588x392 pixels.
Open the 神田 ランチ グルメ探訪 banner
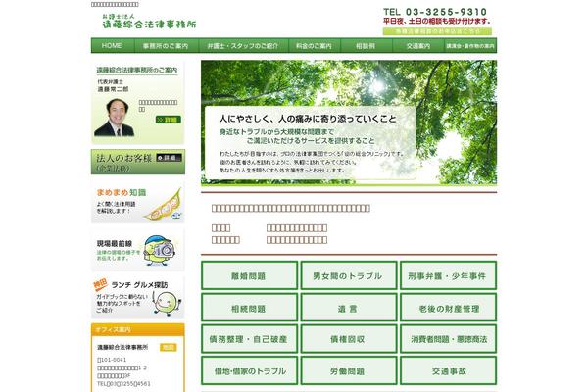click(138, 298)
